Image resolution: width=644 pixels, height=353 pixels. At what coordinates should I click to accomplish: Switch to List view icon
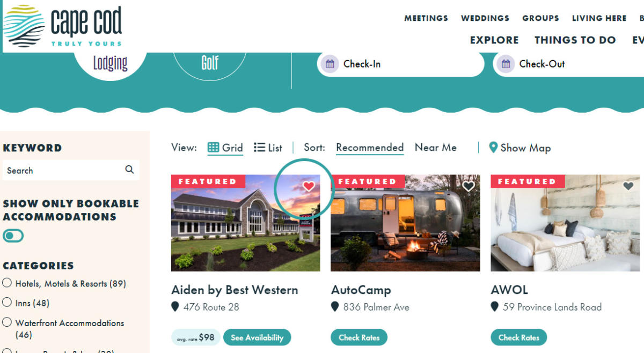[259, 148]
